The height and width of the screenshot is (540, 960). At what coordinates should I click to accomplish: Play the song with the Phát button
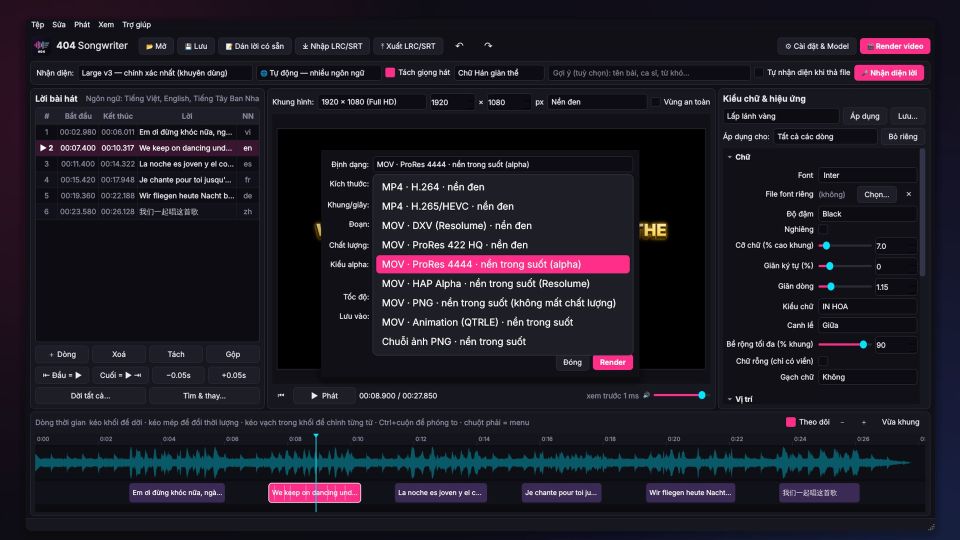click(324, 396)
